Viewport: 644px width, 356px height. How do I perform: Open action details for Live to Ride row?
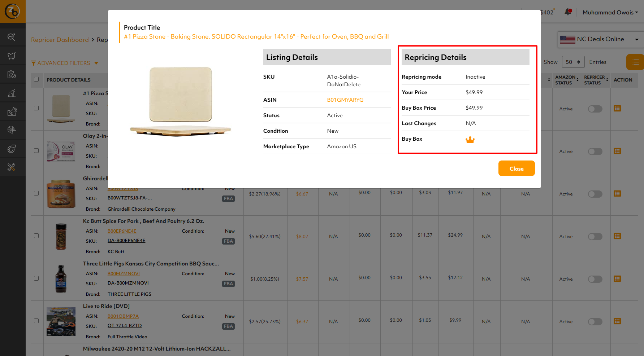point(617,321)
